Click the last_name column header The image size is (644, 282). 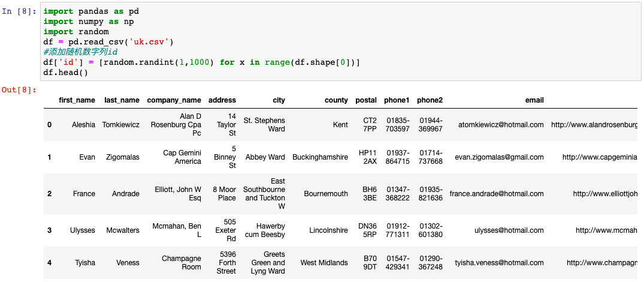122,100
